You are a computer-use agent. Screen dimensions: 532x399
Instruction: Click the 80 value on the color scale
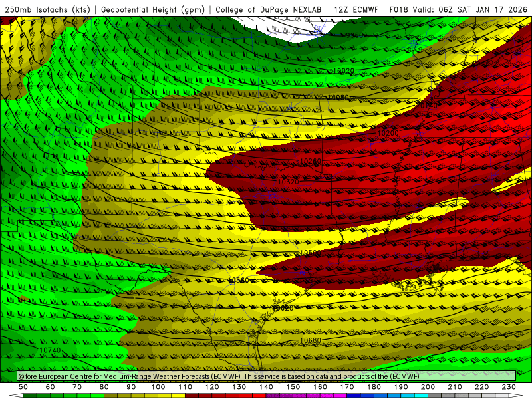[104, 387]
